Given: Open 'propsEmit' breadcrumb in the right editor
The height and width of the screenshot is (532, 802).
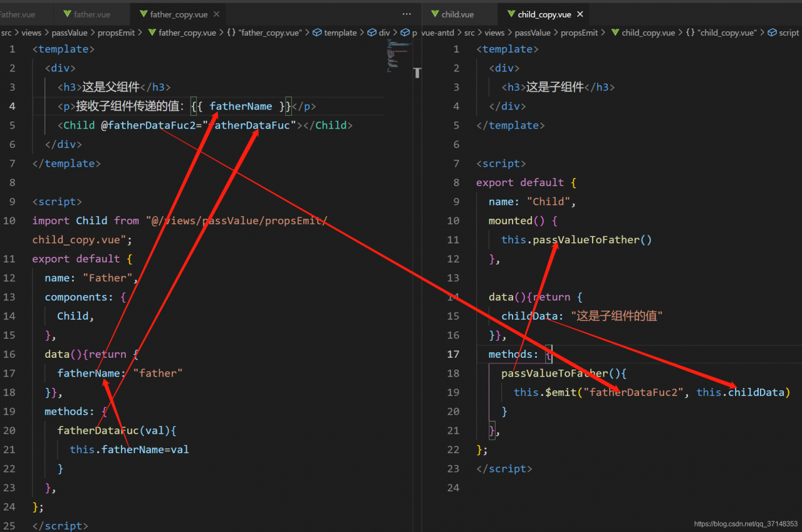Looking at the screenshot, I should coord(580,33).
